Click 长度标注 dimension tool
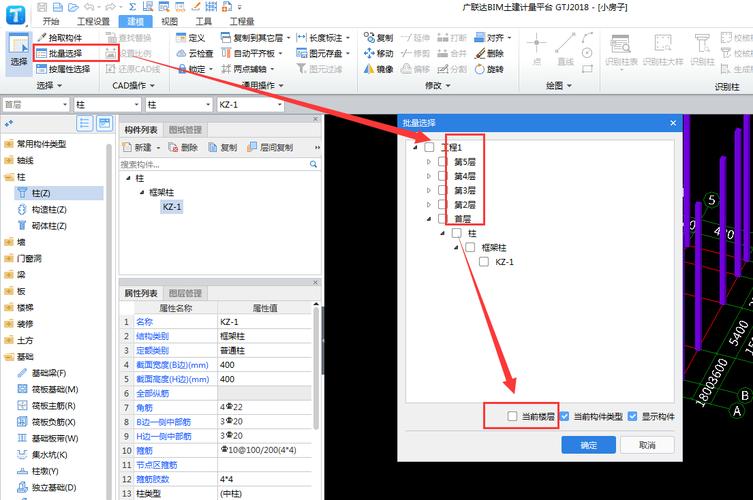The width and height of the screenshot is (753, 500). coord(323,37)
